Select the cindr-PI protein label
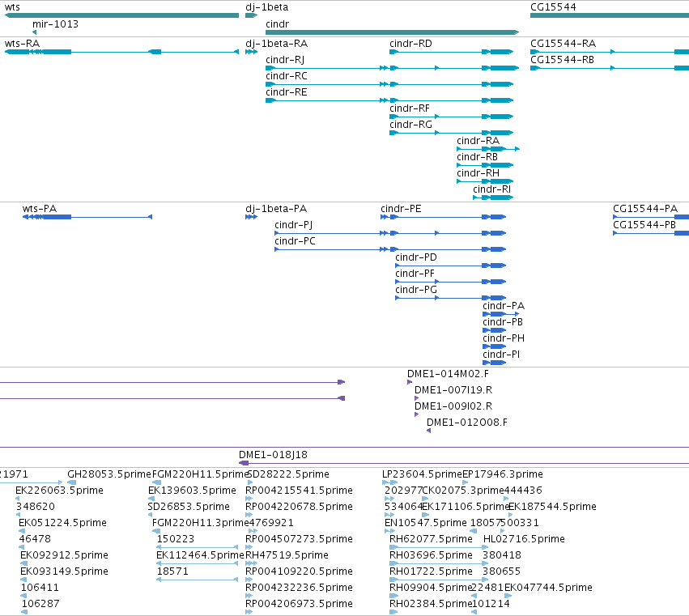Screen dimensions: 689x616 [501, 355]
